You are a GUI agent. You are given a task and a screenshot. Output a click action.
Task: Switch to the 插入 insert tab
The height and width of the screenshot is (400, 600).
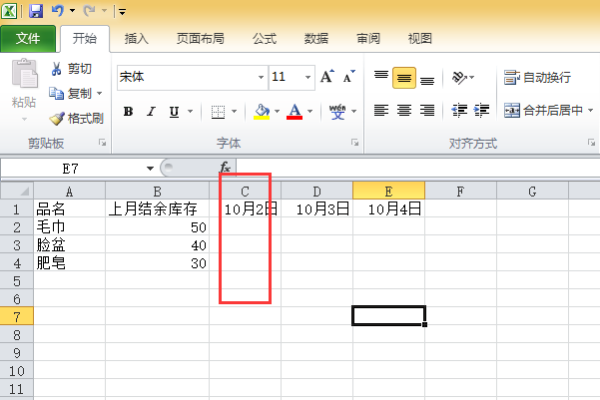[136, 38]
